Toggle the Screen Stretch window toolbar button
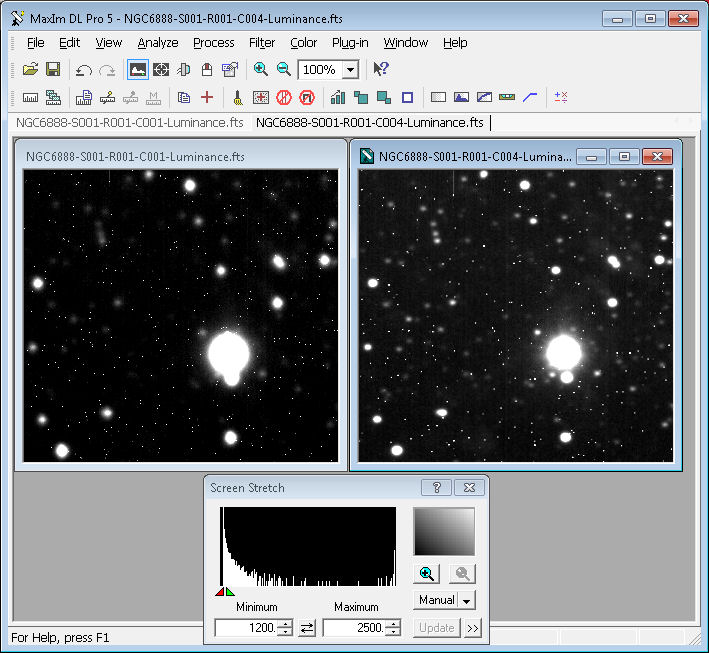 pos(138,69)
